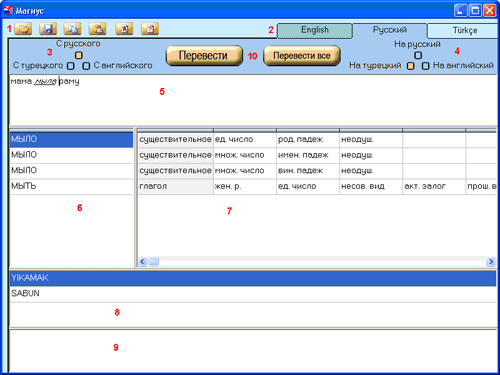The height and width of the screenshot is (375, 500).
Task: Switch to the Русский tab
Action: point(390,30)
